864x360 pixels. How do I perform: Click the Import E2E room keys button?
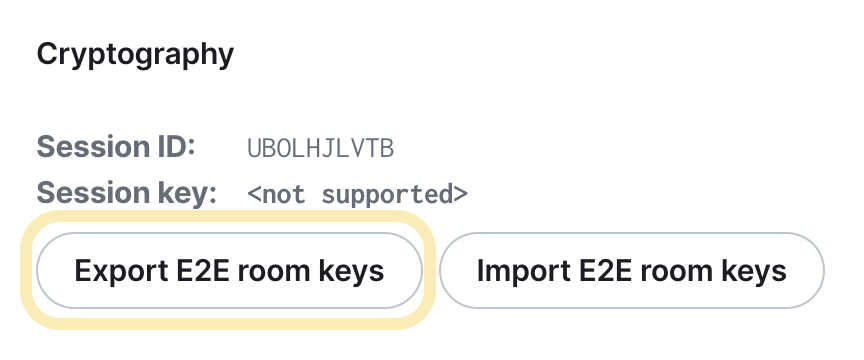pos(631,270)
